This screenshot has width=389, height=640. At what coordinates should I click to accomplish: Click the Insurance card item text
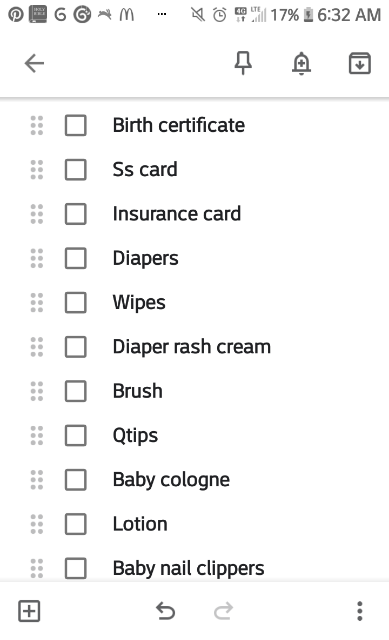point(177,213)
